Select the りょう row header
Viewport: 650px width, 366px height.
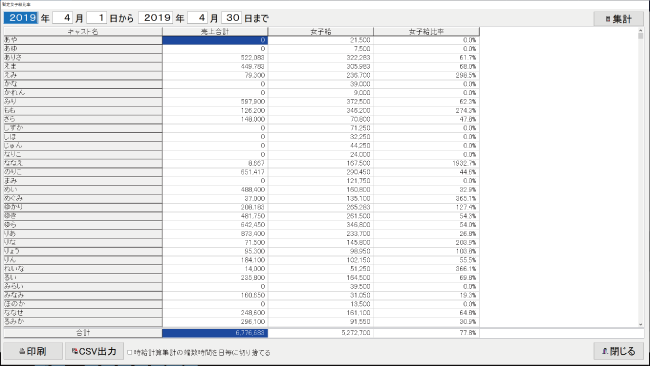pyautogui.click(x=83, y=251)
